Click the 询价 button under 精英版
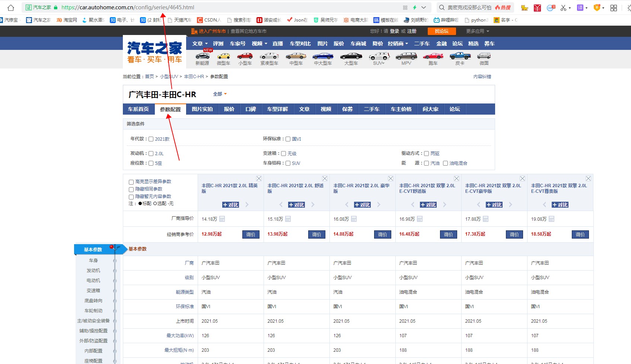The height and width of the screenshot is (364, 631). (x=251, y=234)
